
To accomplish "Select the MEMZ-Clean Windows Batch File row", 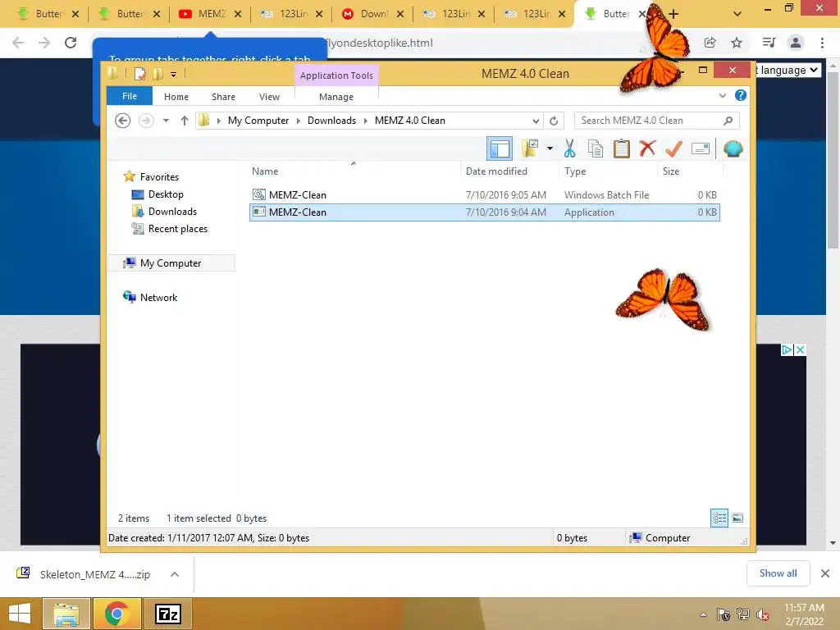I will tap(484, 195).
